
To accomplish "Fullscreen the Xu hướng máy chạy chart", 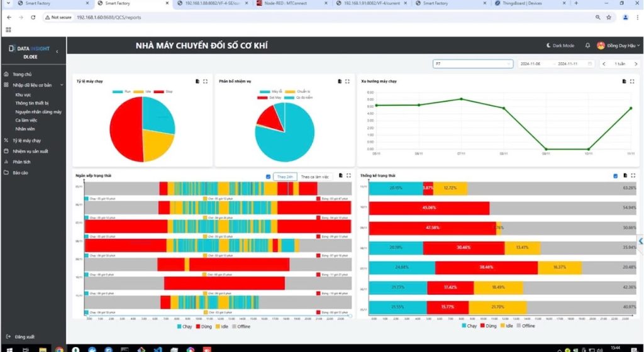I will (632, 81).
